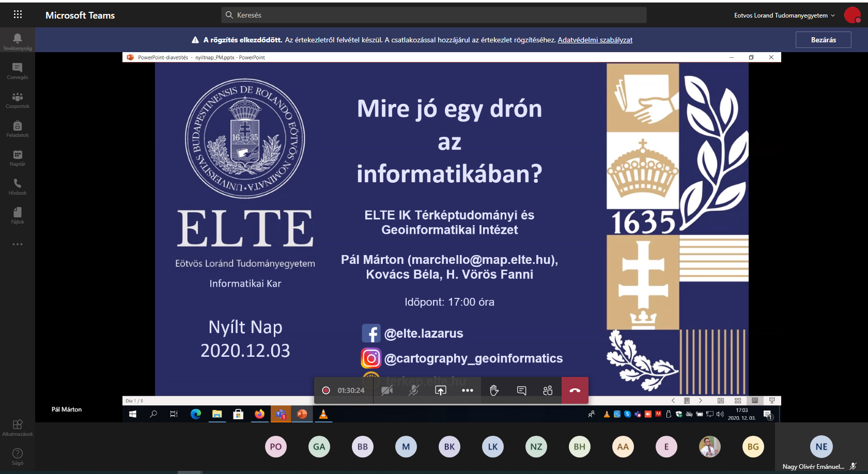This screenshot has height=474, width=868.
Task: Switch to Reading view in shared PowerPoint
Action: [755, 401]
